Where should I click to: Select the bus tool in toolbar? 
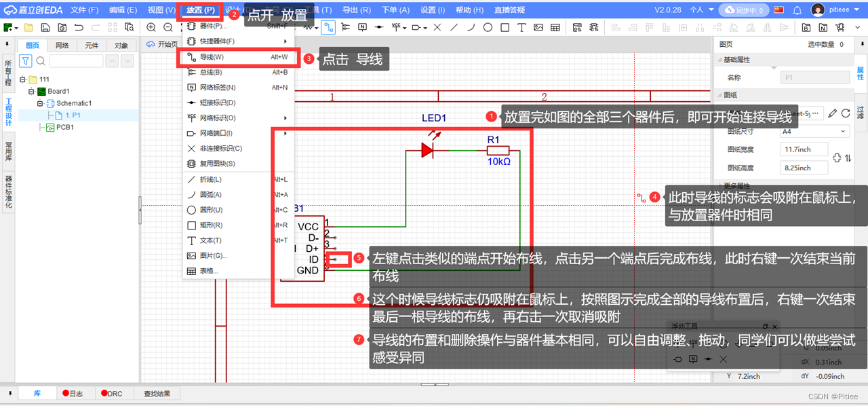[x=345, y=27]
